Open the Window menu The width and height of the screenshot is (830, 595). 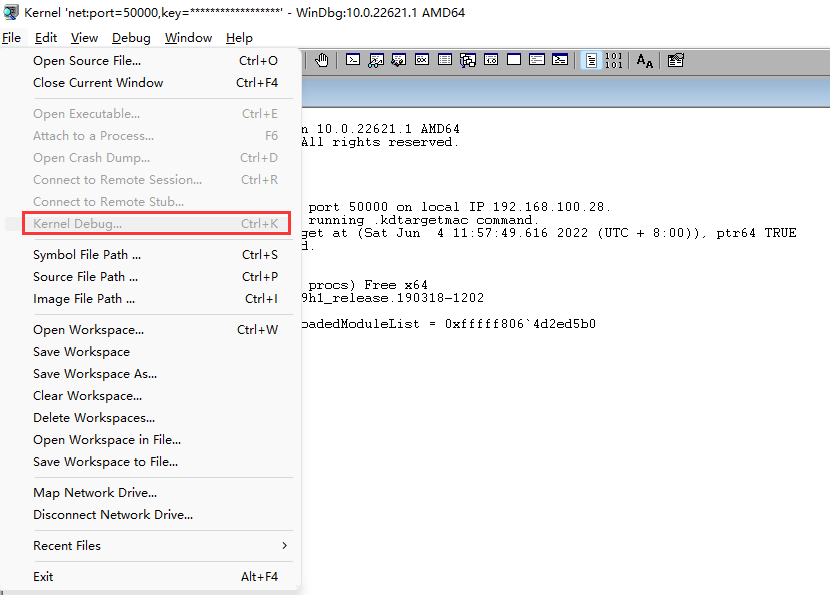click(188, 38)
